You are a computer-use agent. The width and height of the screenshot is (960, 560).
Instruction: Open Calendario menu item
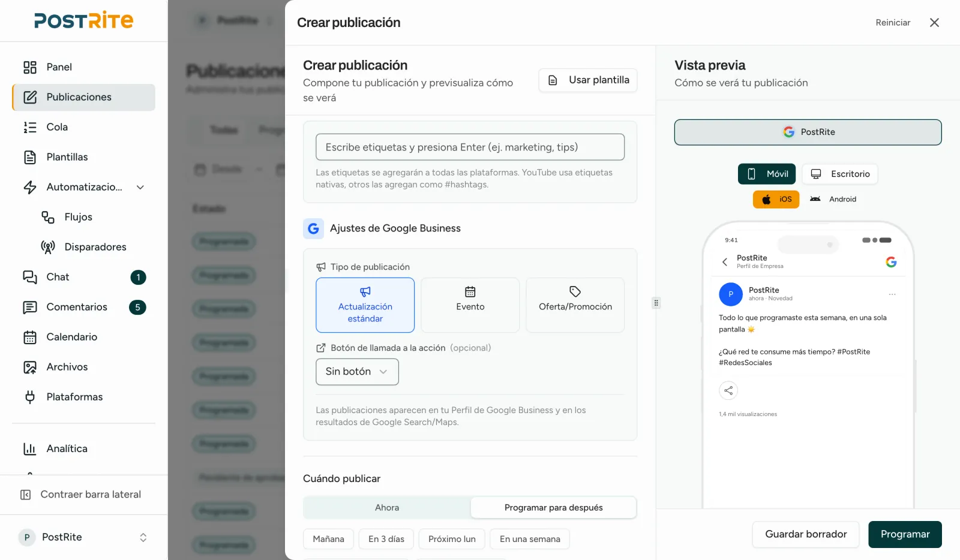pos(83,337)
